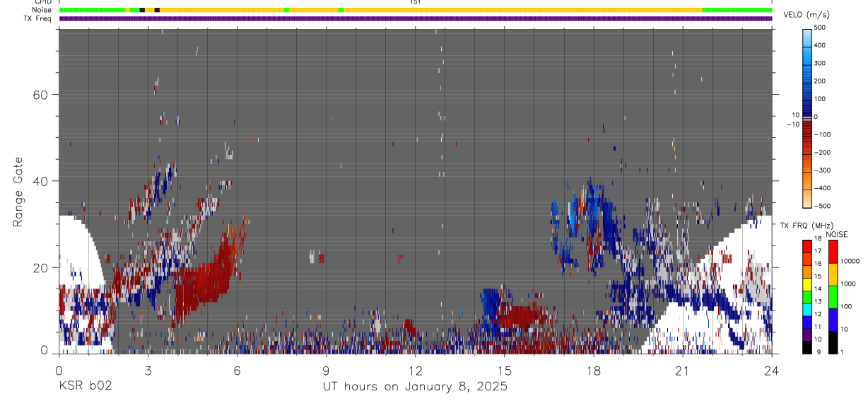Click the 'KSR b02' radar label
The image size is (868, 401).
84,386
